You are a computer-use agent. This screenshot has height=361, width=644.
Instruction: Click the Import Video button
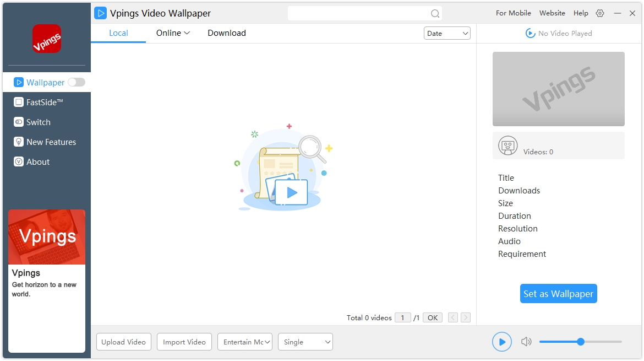(x=184, y=342)
